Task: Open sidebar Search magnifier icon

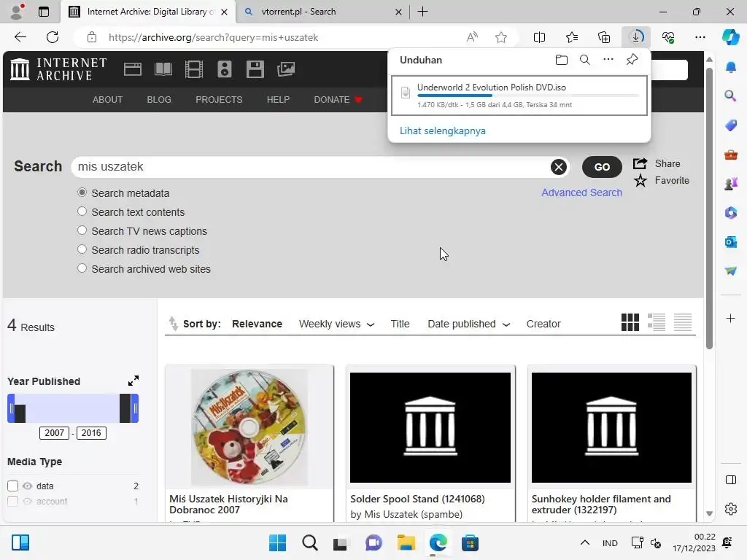Action: coord(731,96)
